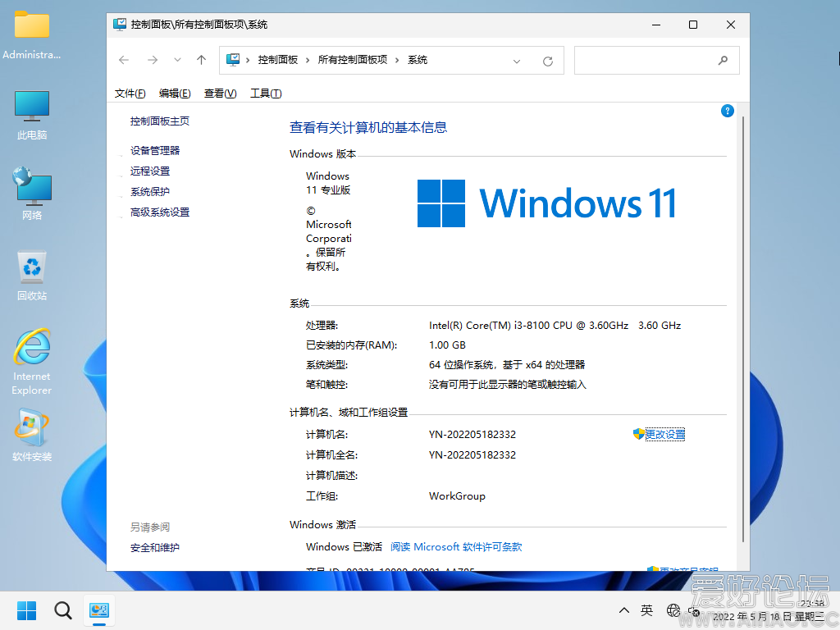Image resolution: width=840 pixels, height=630 pixels.
Task: Select the 此电脑 desktop icon
Action: coord(32,115)
